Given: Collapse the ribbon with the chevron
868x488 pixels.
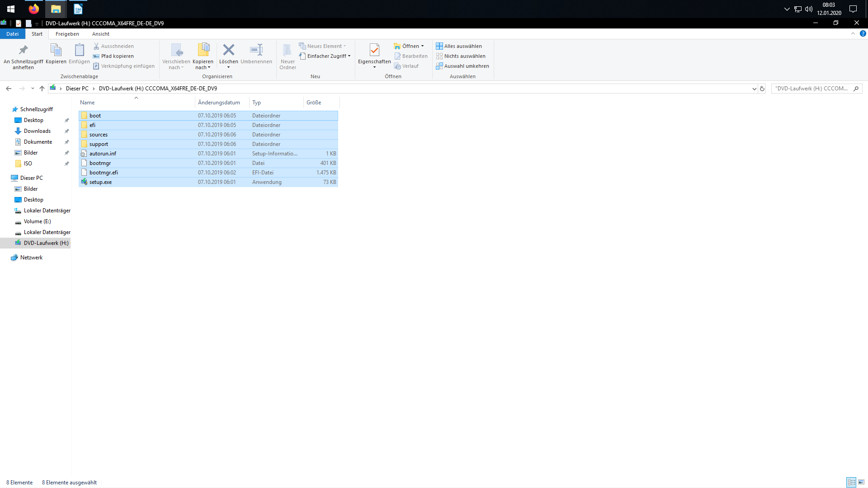Looking at the screenshot, I should (x=853, y=33).
